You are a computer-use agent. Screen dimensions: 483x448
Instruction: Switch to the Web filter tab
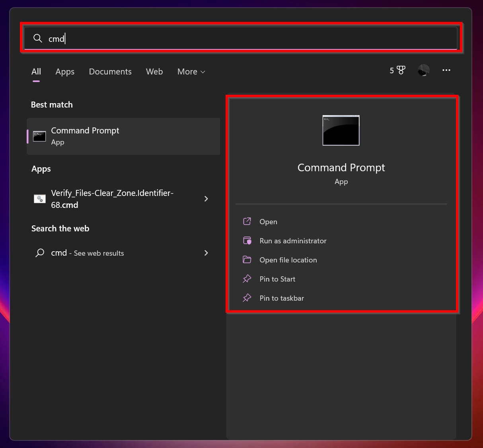(x=154, y=72)
